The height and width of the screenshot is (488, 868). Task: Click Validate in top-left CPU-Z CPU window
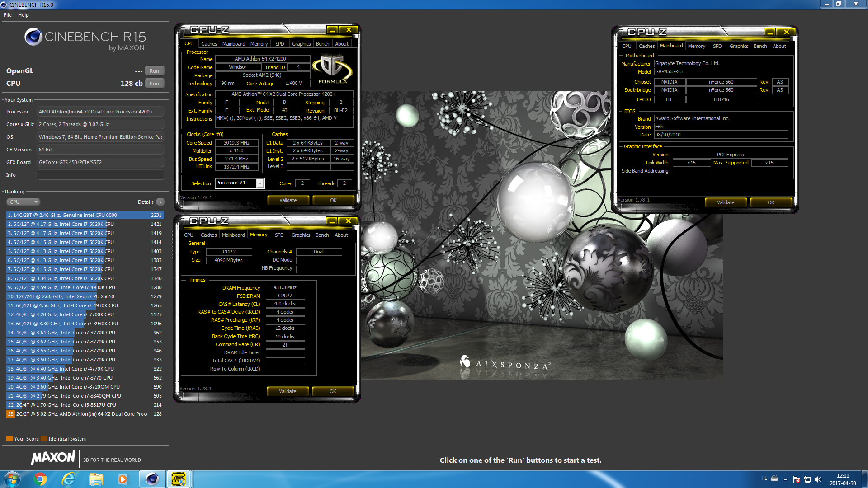tap(288, 200)
